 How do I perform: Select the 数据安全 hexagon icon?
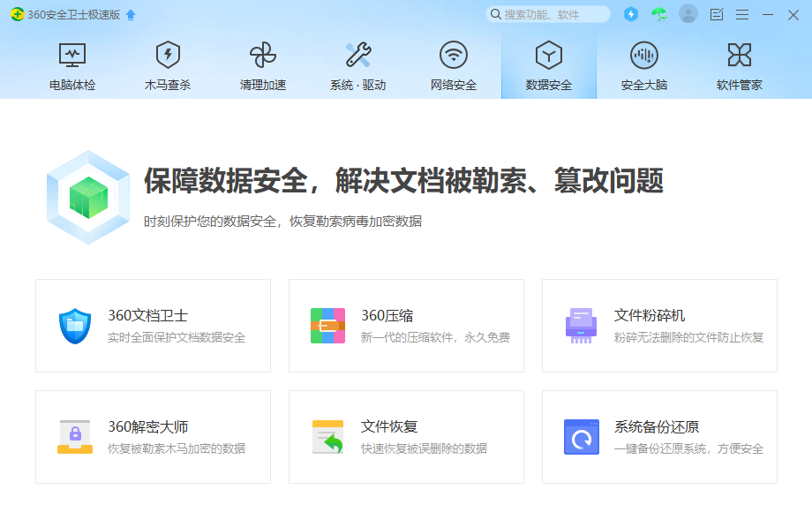coord(549,55)
